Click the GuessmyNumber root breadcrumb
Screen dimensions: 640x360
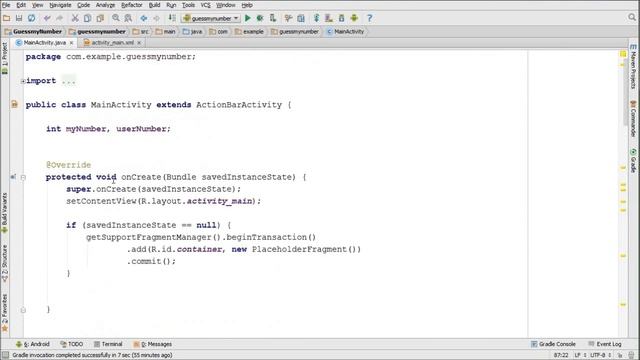33,31
